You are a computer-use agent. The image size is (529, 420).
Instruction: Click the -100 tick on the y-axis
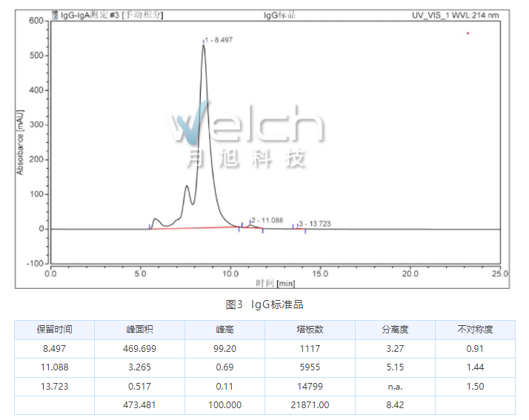35,264
